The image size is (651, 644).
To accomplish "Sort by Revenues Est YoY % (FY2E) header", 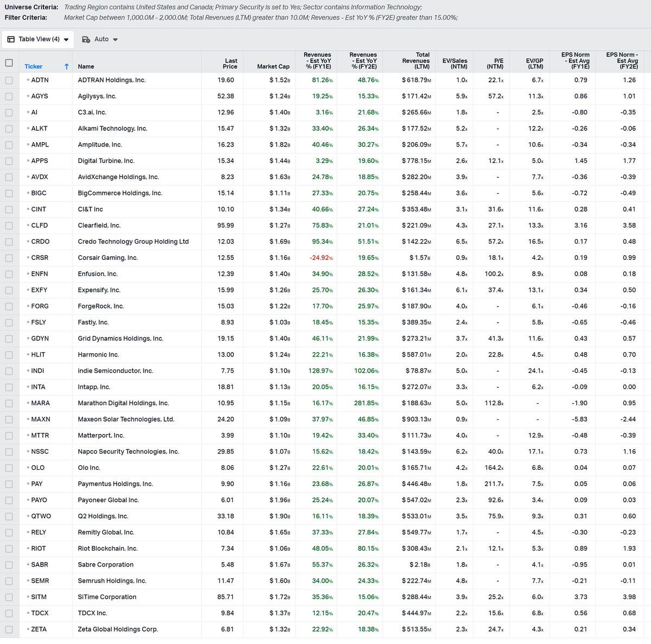I will (363, 61).
